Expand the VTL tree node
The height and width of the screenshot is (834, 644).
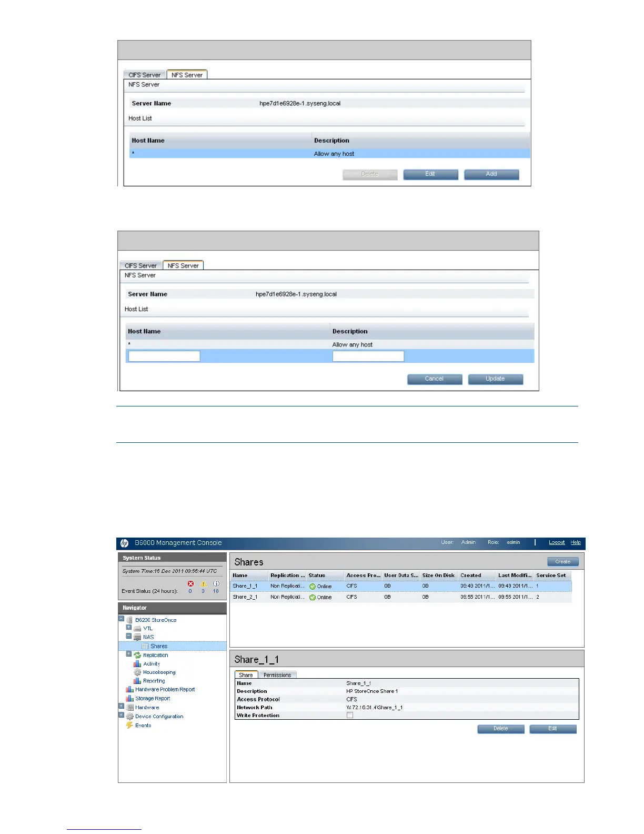[129, 627]
